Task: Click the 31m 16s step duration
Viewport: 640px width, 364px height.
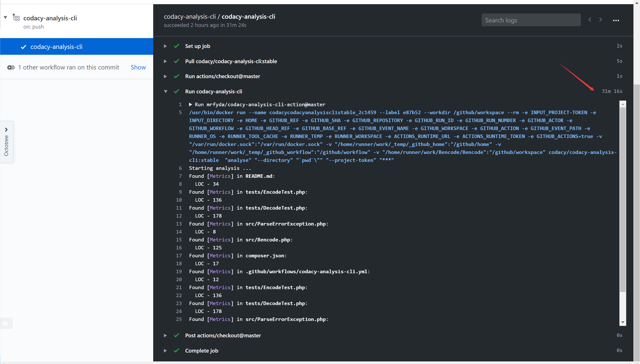Action: (612, 91)
